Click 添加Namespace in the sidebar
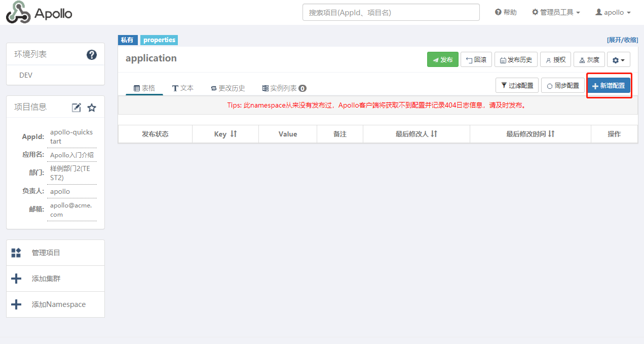Image resolution: width=644 pixels, height=344 pixels. coord(58,304)
